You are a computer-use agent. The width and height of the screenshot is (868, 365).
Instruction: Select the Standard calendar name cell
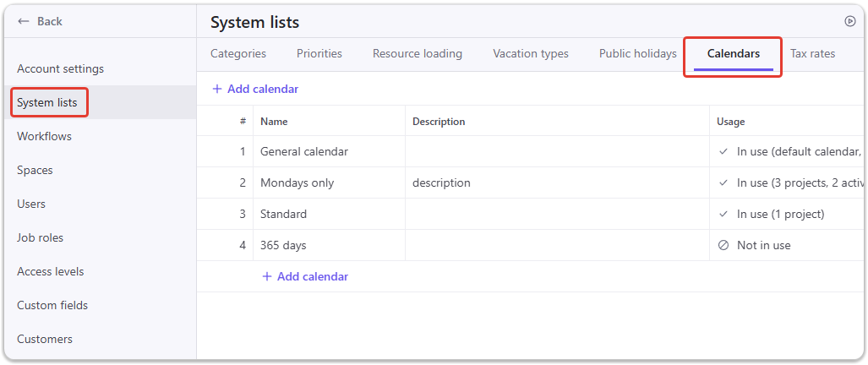329,214
